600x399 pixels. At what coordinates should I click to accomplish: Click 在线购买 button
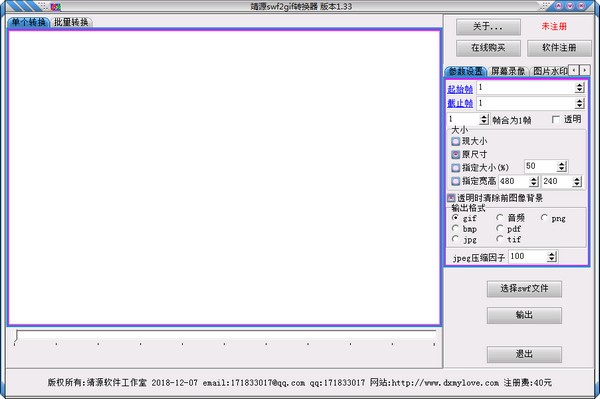coord(488,48)
